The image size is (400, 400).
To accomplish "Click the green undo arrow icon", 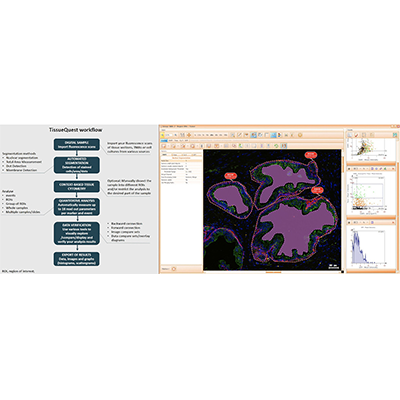I will point(276,146).
